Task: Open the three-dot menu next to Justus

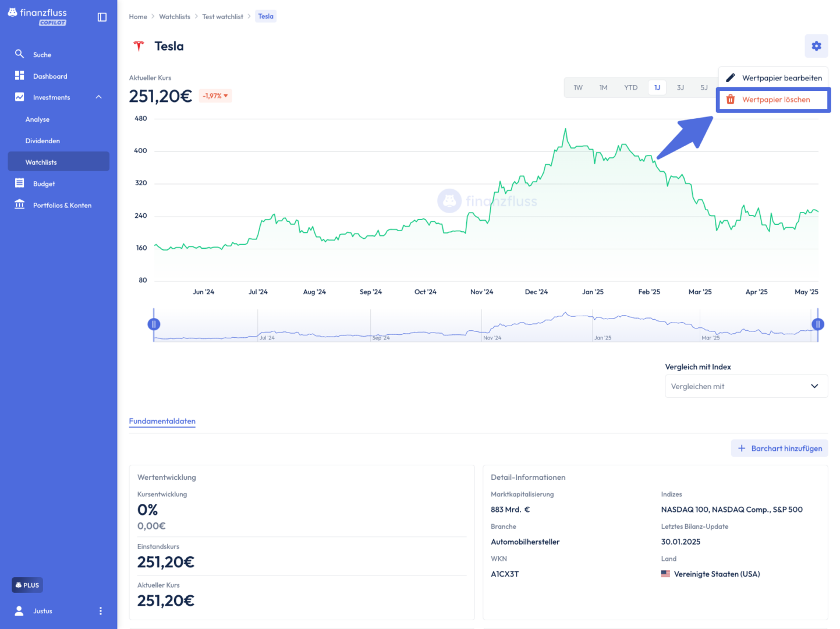Action: tap(101, 610)
